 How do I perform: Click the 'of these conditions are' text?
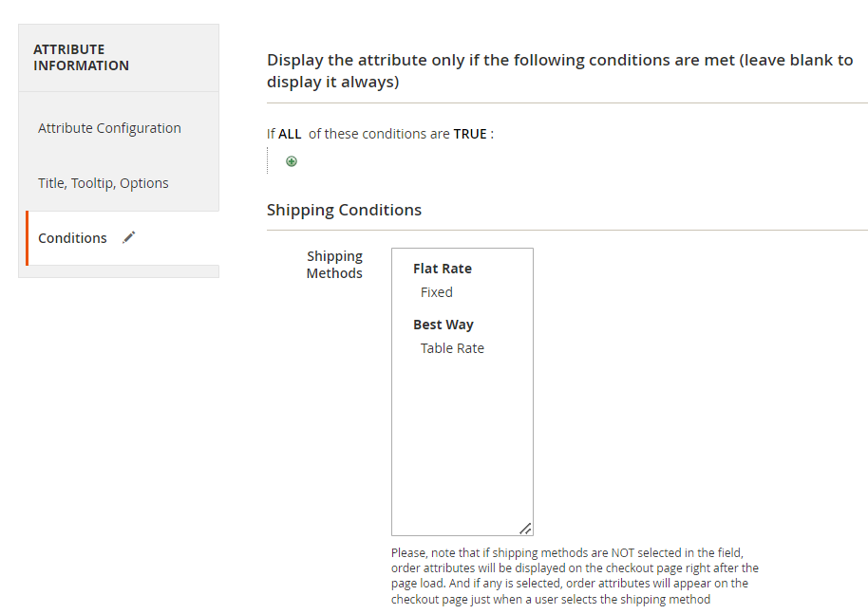click(x=379, y=134)
